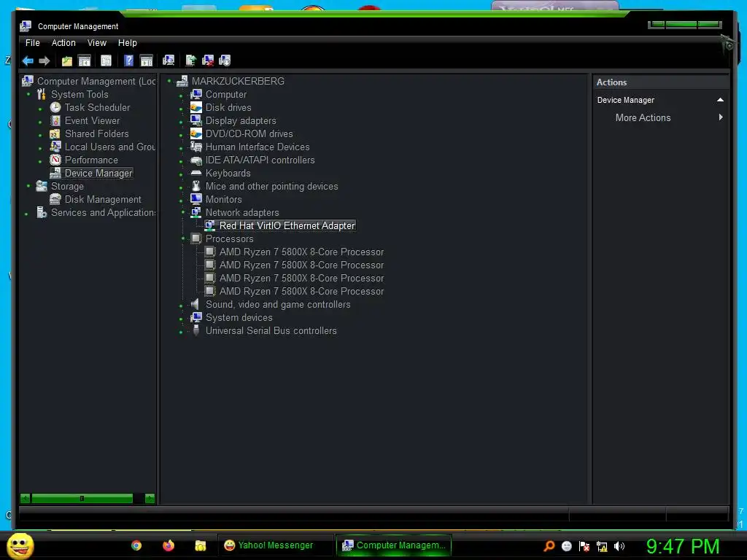Select Device Manager in left tree
This screenshot has height=560, width=747.
pyautogui.click(x=98, y=174)
